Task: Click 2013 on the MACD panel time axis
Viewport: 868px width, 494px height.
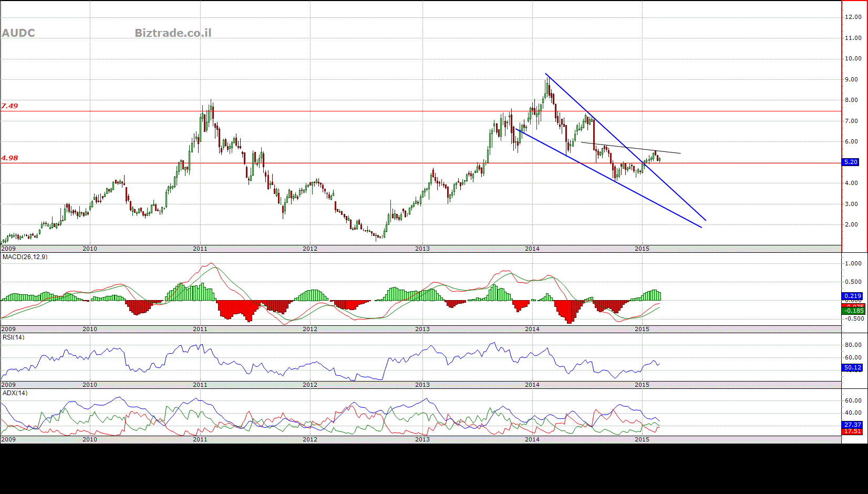Action: [x=422, y=329]
